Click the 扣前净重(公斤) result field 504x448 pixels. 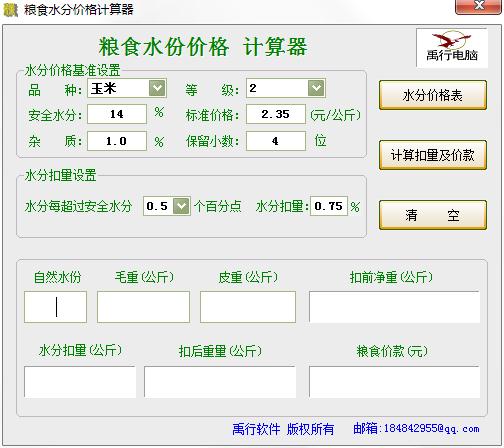tap(394, 307)
